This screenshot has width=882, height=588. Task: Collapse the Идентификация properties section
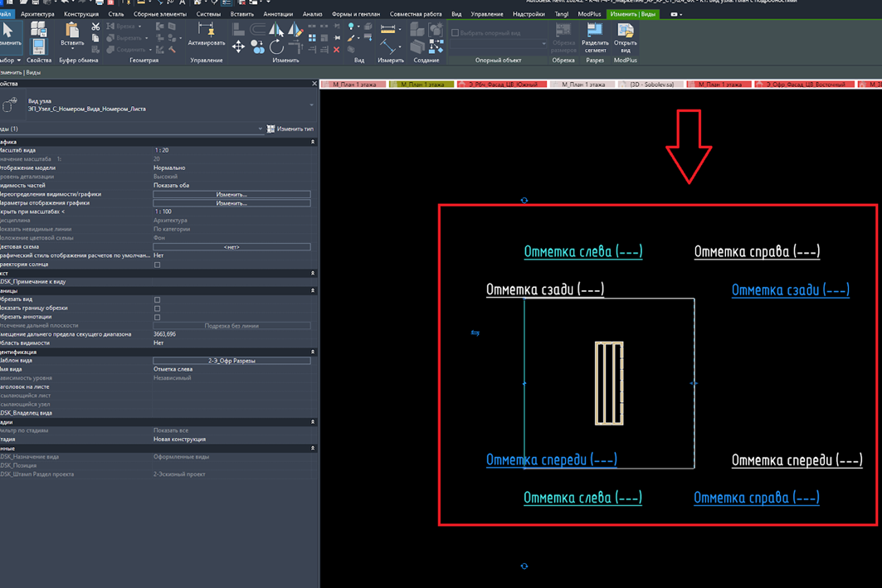pos(313,352)
